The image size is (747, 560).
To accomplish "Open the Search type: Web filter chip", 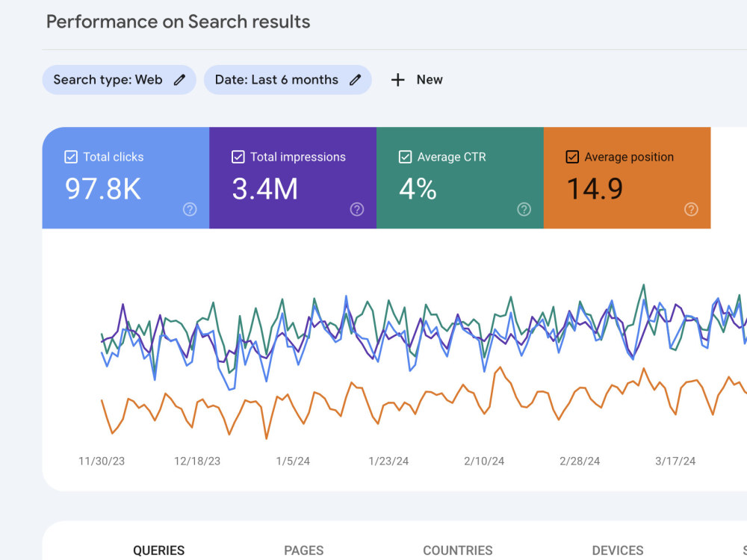I will tap(119, 80).
